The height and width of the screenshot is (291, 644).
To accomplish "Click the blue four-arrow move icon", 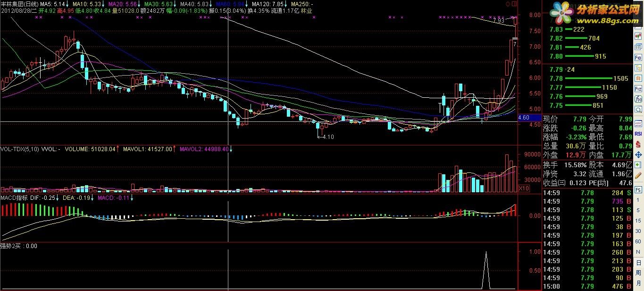I will click(x=638, y=154).
